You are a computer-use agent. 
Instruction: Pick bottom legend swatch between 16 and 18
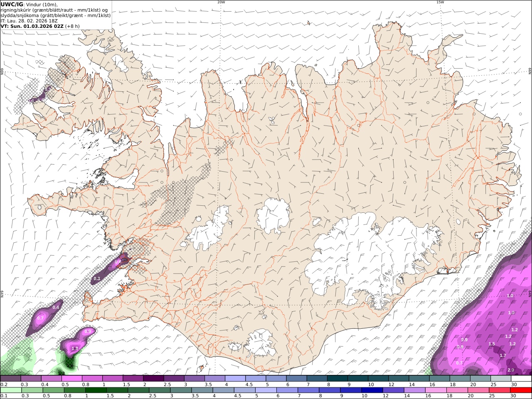(435, 390)
